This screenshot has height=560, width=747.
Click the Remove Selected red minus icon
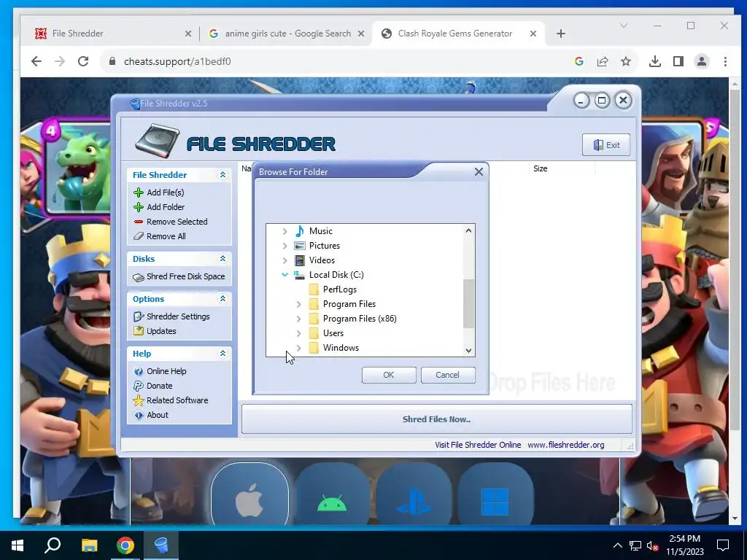tap(139, 222)
